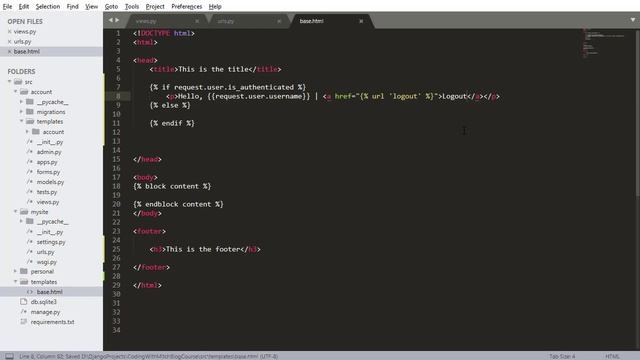The width and height of the screenshot is (640, 360).
Task: Open base.html in the folder tree
Action: click(x=49, y=292)
